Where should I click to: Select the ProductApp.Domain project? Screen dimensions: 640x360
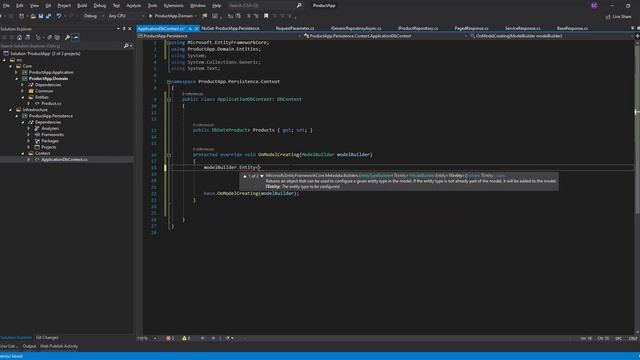49,78
